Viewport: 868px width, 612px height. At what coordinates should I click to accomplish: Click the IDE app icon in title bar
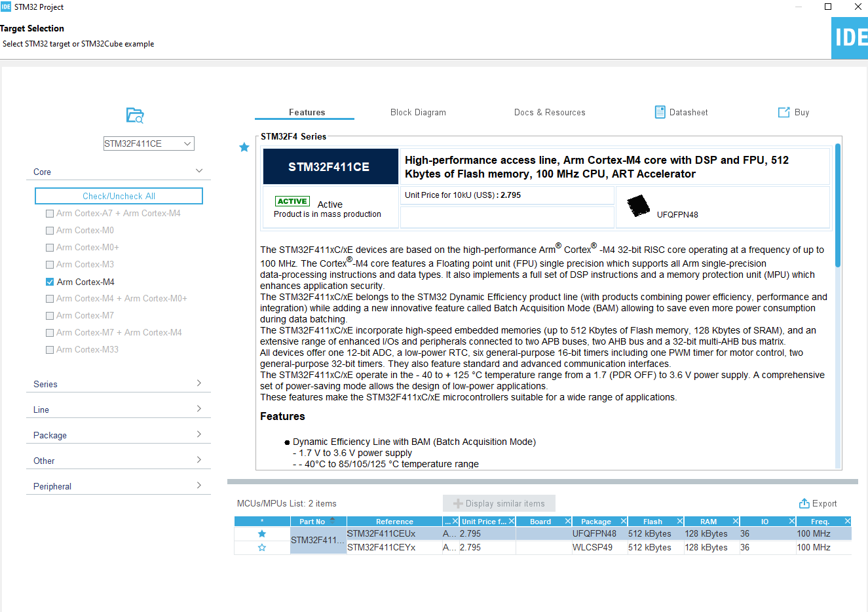6,7
